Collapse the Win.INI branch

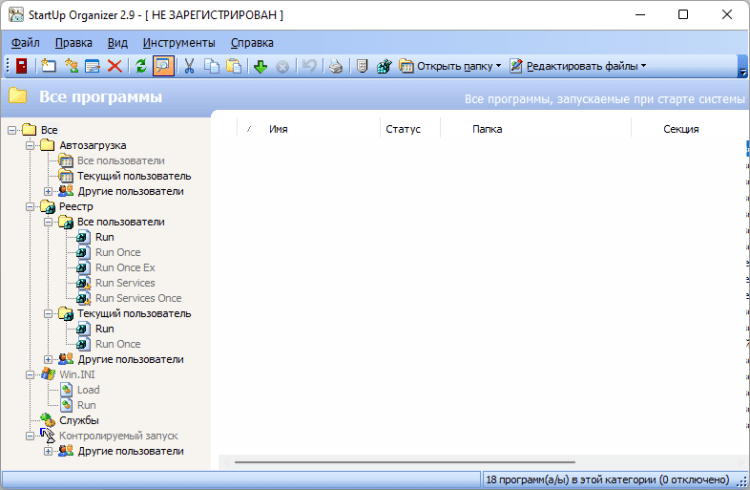[x=30, y=375]
